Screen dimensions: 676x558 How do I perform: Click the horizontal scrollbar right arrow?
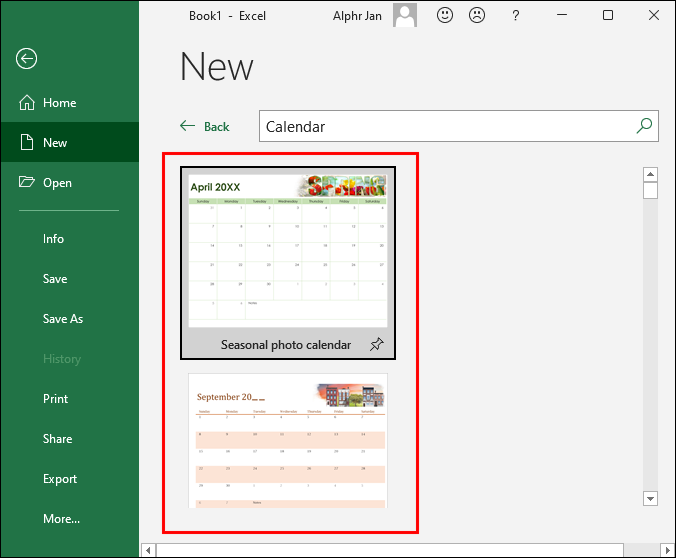point(667,550)
